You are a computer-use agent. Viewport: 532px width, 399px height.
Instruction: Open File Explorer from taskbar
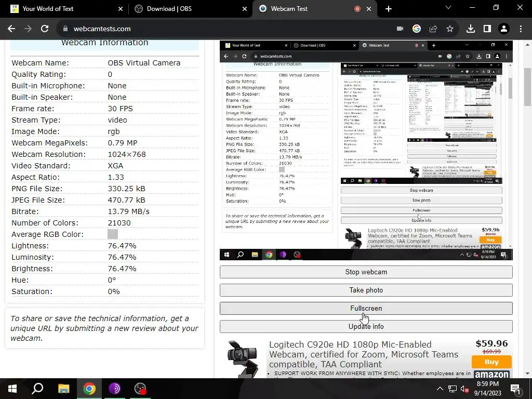coord(63,389)
